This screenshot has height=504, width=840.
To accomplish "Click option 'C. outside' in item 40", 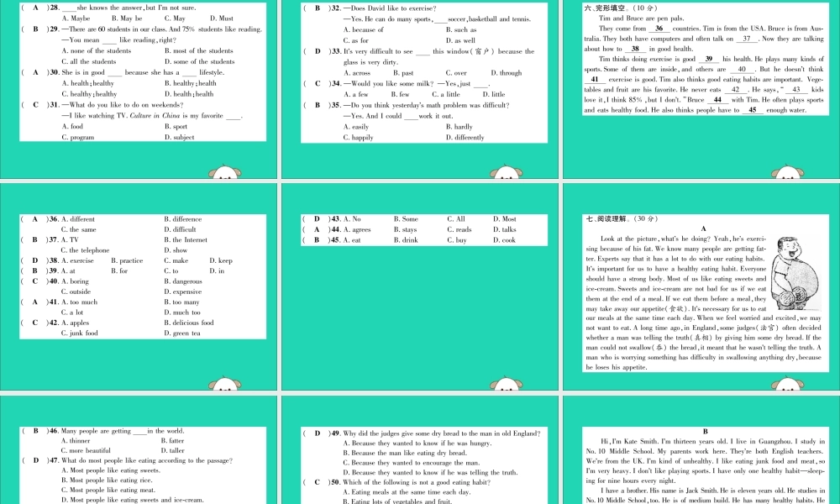I will click(x=76, y=292).
